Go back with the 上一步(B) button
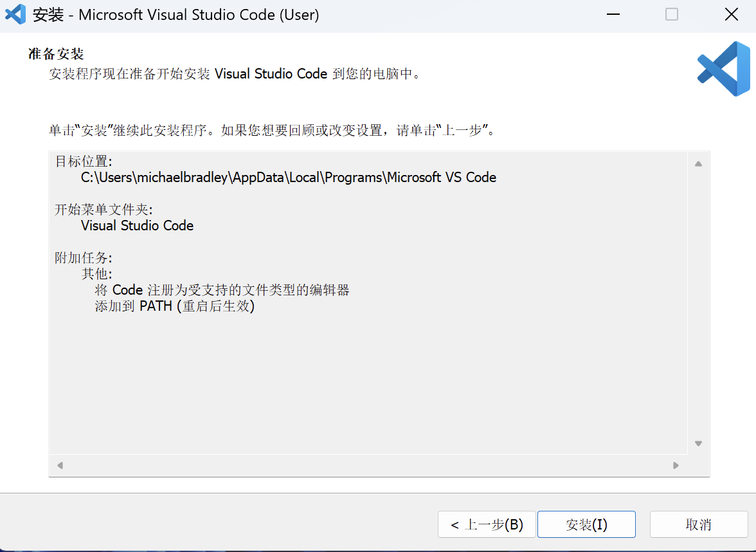This screenshot has width=756, height=552. coord(487,524)
